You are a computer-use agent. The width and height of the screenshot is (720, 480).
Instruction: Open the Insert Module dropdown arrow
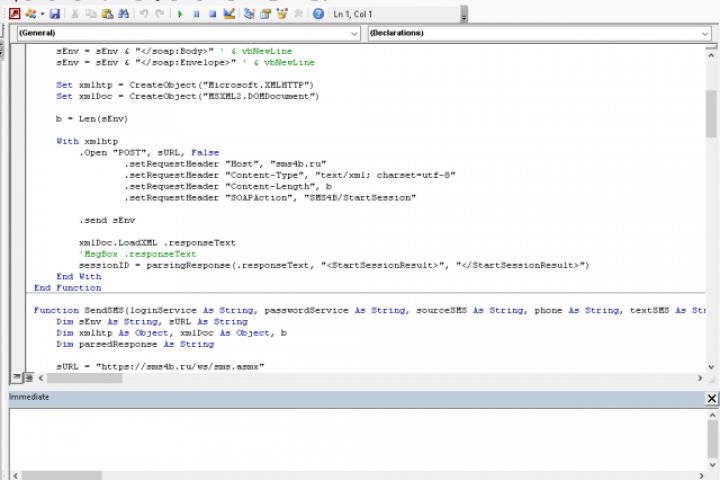click(42, 14)
